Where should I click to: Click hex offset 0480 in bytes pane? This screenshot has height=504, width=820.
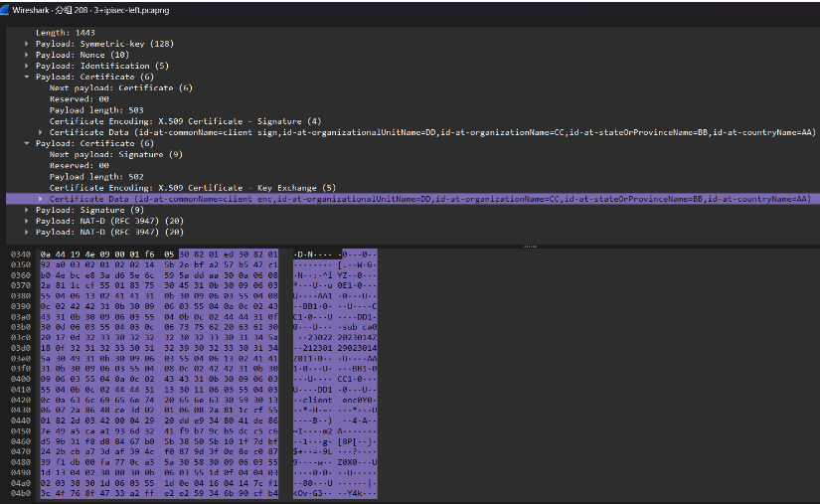(21, 462)
